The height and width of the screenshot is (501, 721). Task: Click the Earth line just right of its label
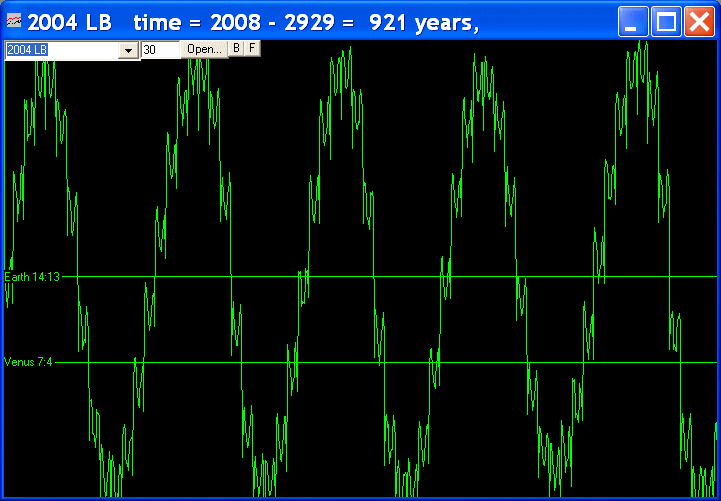coord(68,277)
